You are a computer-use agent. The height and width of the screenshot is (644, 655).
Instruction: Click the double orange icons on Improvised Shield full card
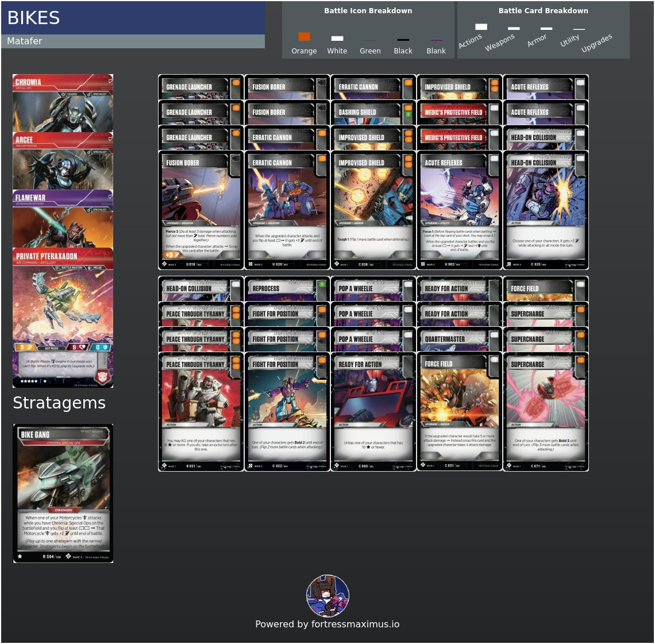click(408, 161)
